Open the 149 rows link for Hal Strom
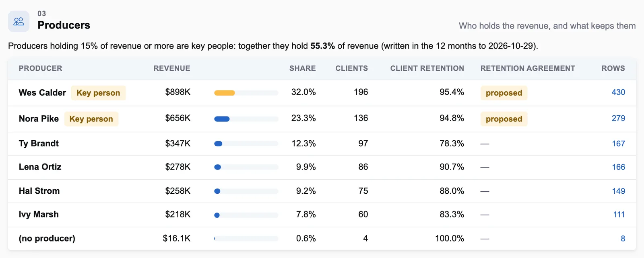The width and height of the screenshot is (644, 258). click(618, 191)
